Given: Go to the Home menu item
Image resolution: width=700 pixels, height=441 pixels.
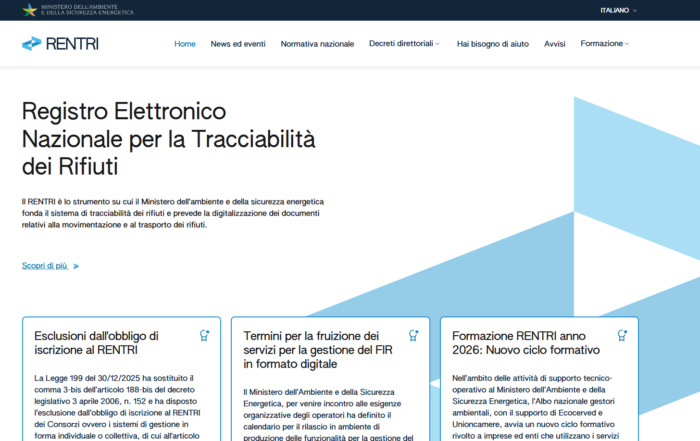Looking at the screenshot, I should (x=185, y=44).
